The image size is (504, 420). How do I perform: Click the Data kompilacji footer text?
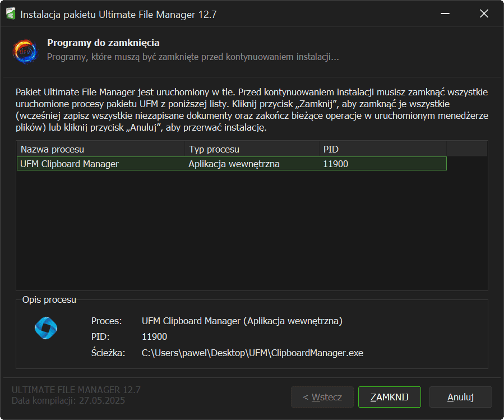pos(68,400)
